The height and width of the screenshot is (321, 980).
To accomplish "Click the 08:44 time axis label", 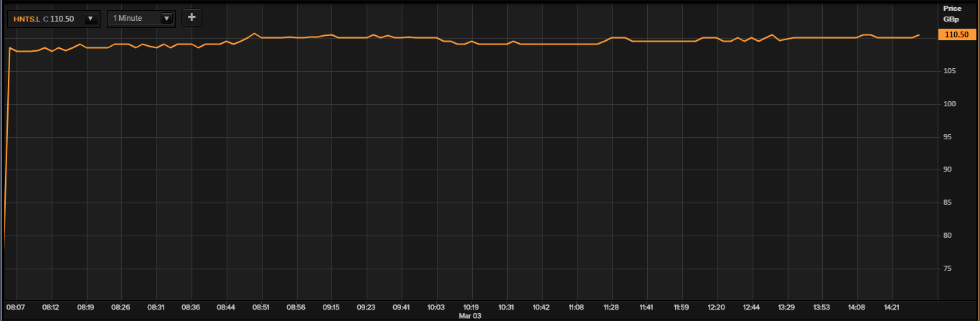I will [226, 307].
